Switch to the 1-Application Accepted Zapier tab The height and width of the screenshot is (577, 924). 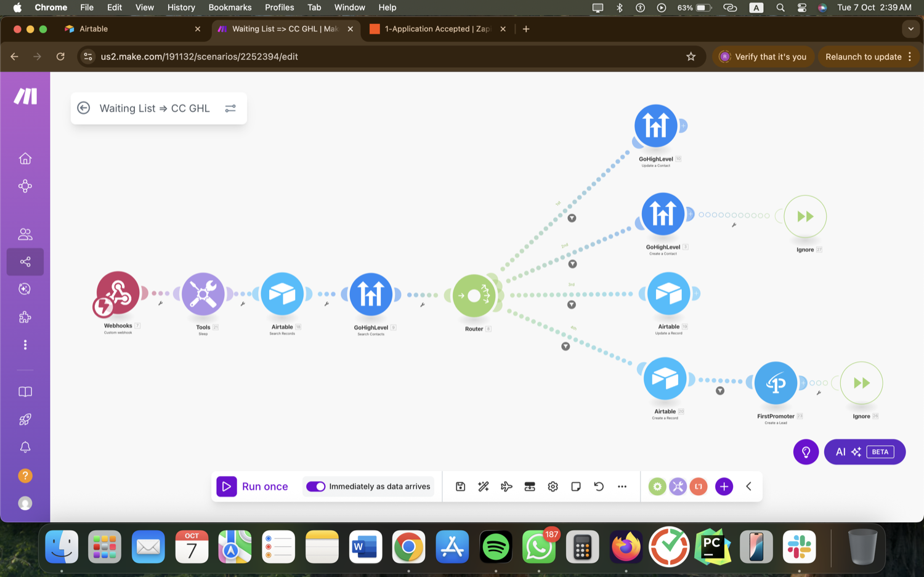[437, 29]
